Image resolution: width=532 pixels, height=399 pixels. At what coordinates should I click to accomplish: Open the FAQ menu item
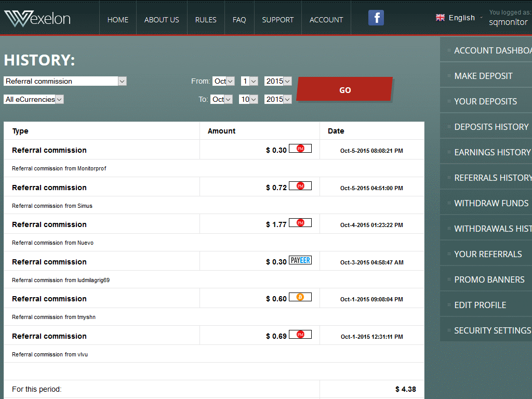[239, 20]
